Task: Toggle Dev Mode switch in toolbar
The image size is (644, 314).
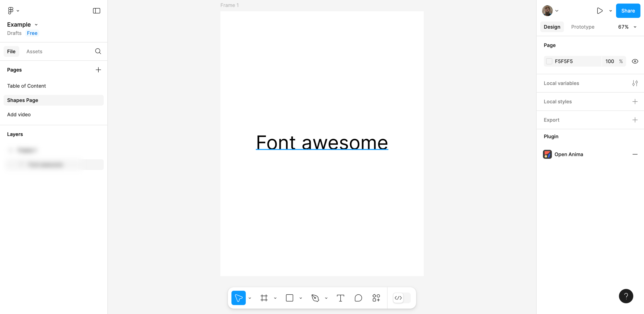Action: pyautogui.click(x=402, y=298)
